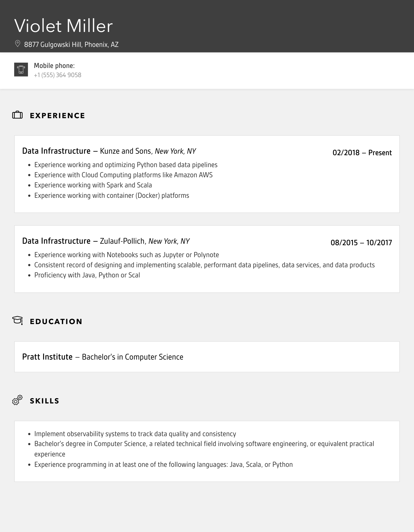The width and height of the screenshot is (414, 532).
Task: Click the briefcase icon next to Experience
Action: click(x=18, y=115)
